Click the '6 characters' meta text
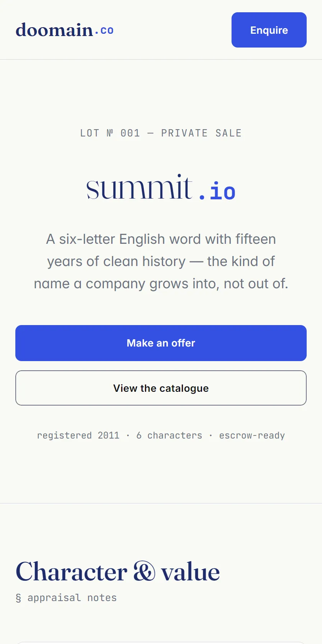322x644 pixels. click(169, 435)
